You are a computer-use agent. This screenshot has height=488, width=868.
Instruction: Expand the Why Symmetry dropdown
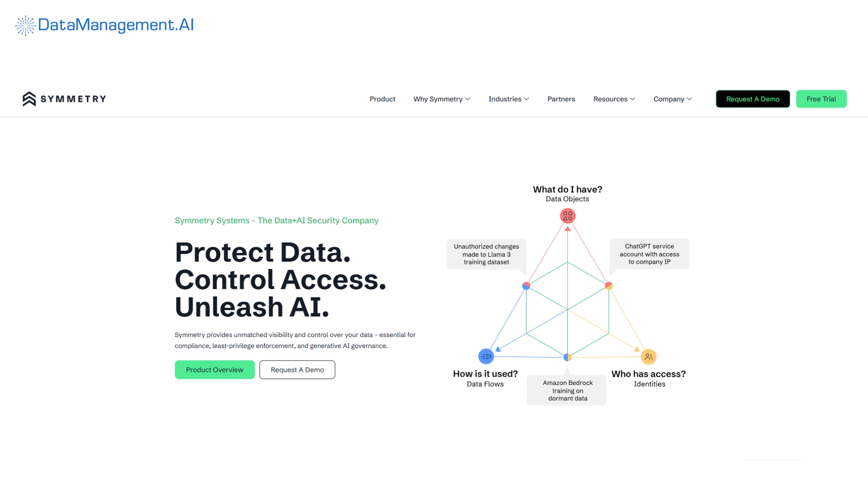click(442, 99)
